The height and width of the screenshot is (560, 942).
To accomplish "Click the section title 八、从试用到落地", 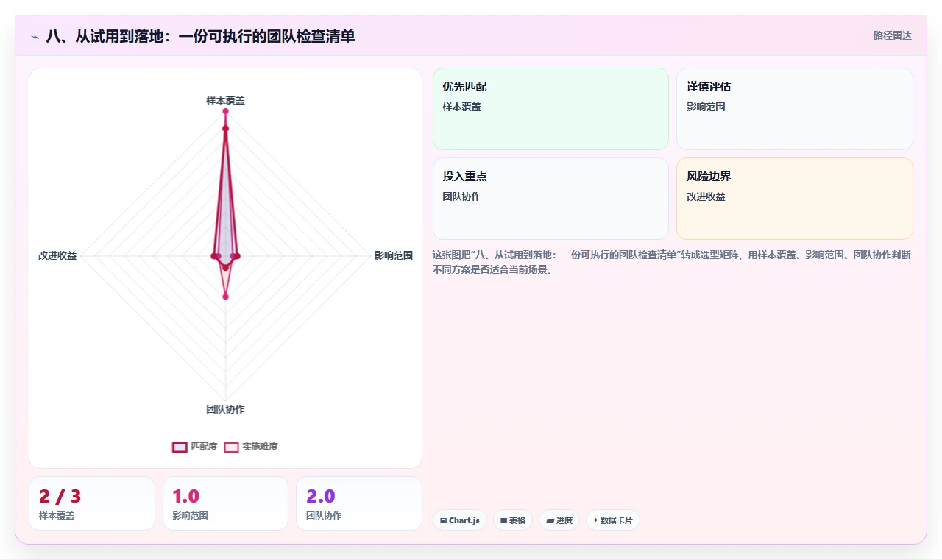I will 200,35.
